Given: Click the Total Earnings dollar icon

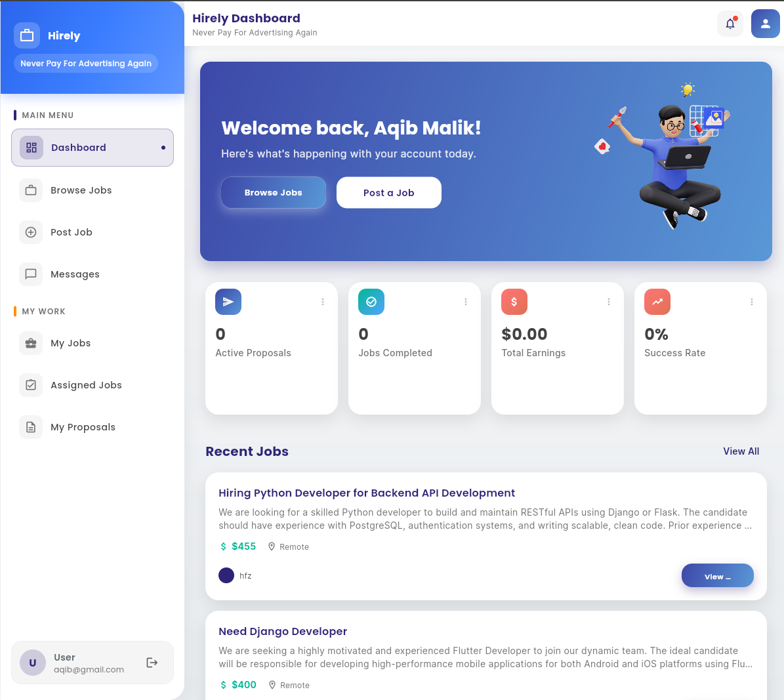Looking at the screenshot, I should 514,302.
